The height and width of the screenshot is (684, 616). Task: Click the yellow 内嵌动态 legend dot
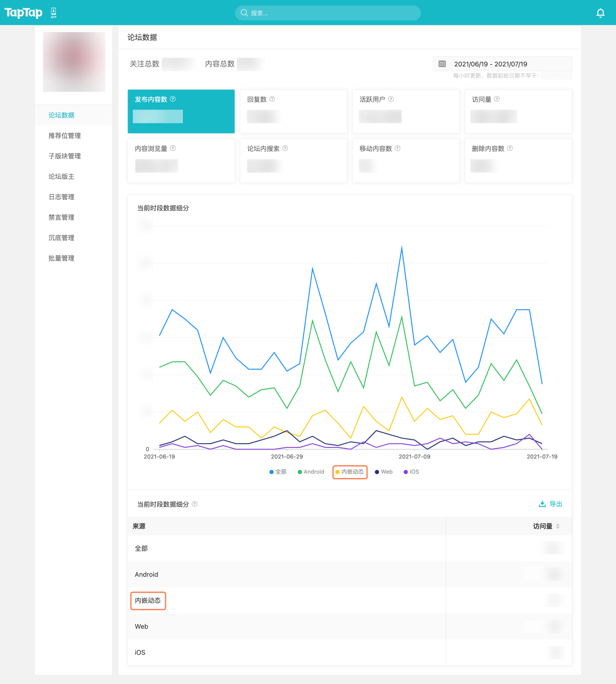pos(338,472)
